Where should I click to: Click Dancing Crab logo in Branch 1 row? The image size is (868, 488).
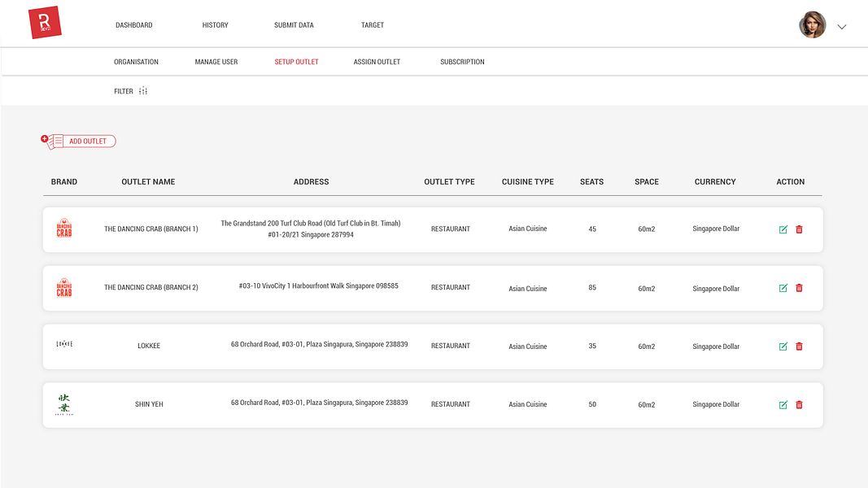point(64,228)
